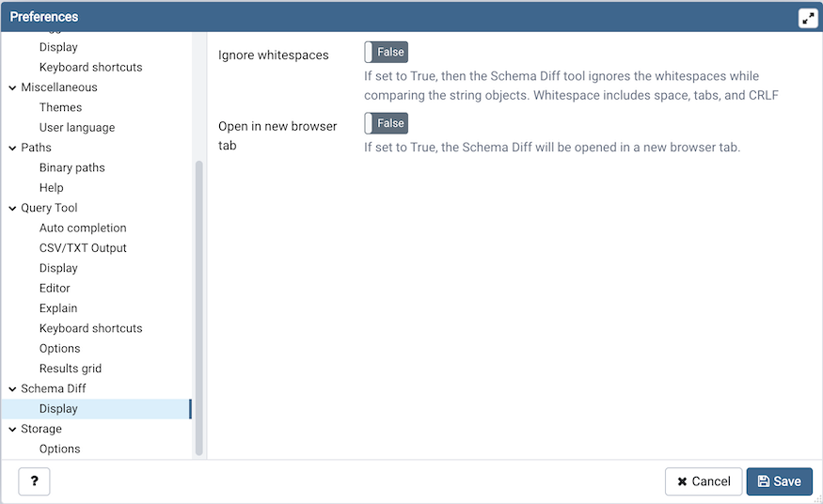Save the preferences
Image resolution: width=823 pixels, height=504 pixels.
point(780,481)
